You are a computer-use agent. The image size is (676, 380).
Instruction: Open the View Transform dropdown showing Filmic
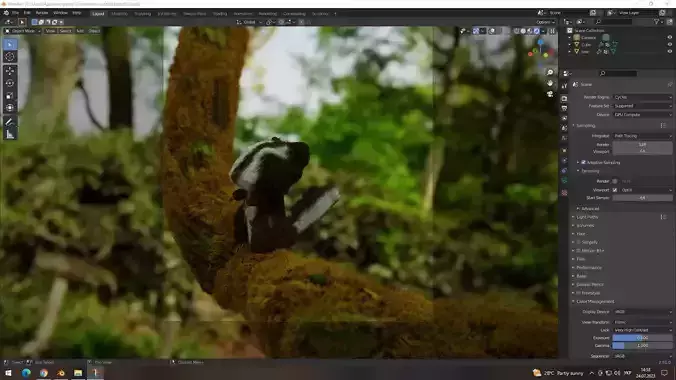(x=642, y=322)
